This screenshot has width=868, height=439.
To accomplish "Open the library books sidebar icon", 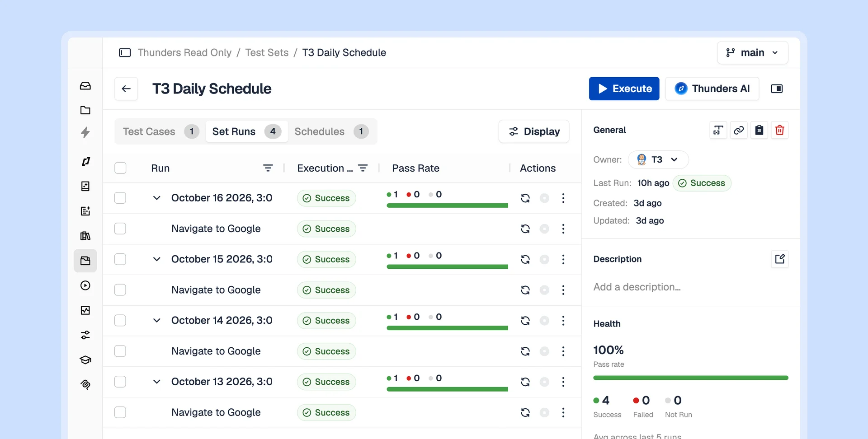I will click(85, 236).
